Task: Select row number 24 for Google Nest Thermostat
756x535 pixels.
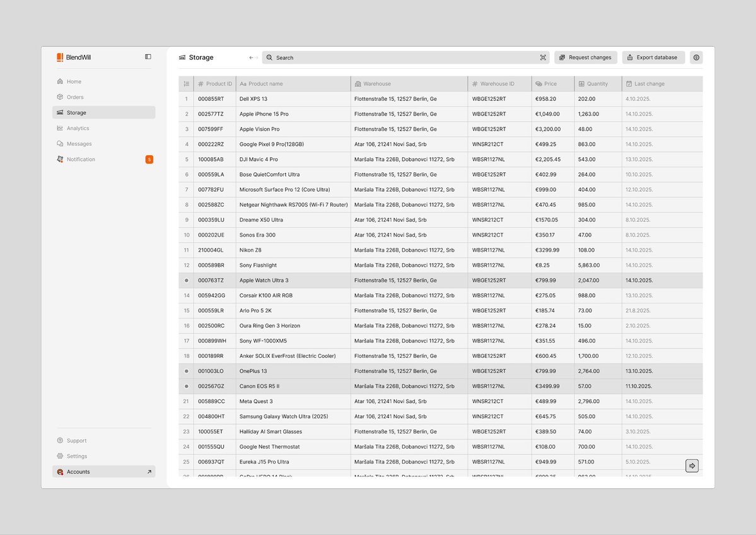Action: (186, 447)
